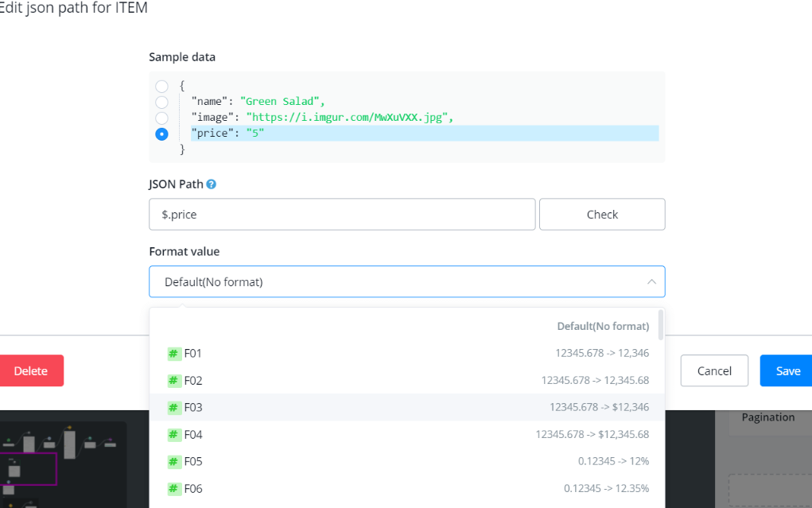Select the radio button beside the opening brace
This screenshot has height=508, width=812.
(161, 86)
